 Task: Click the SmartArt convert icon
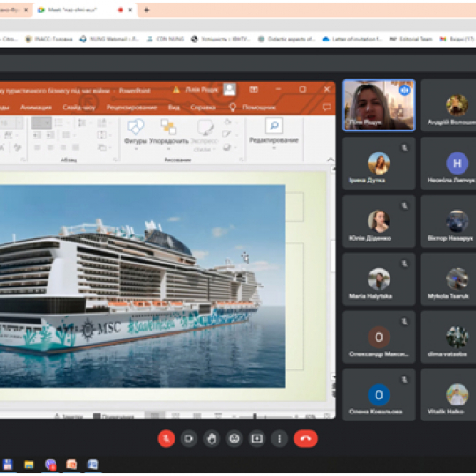coord(103,147)
